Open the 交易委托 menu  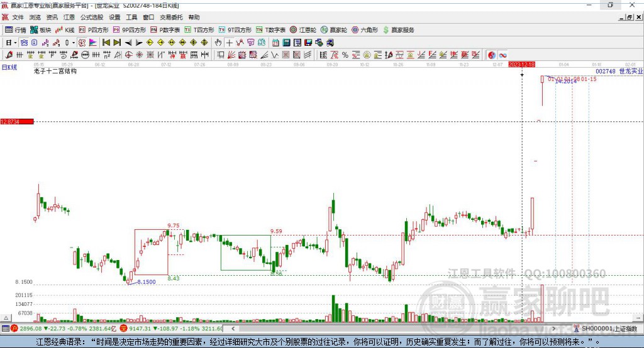coord(171,17)
